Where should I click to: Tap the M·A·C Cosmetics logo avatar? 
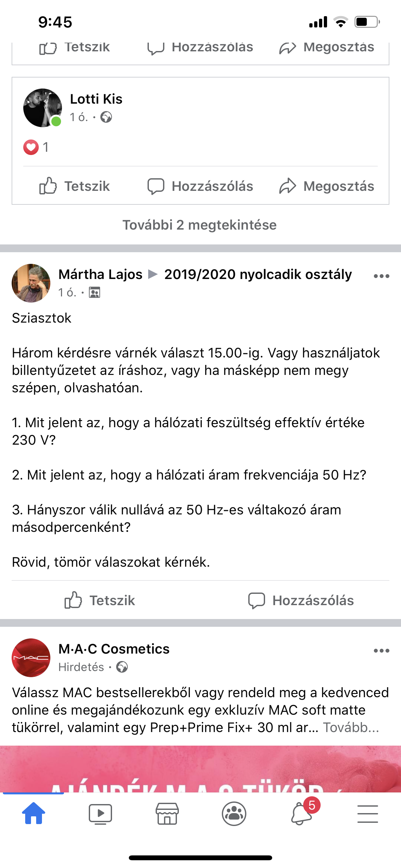31,657
